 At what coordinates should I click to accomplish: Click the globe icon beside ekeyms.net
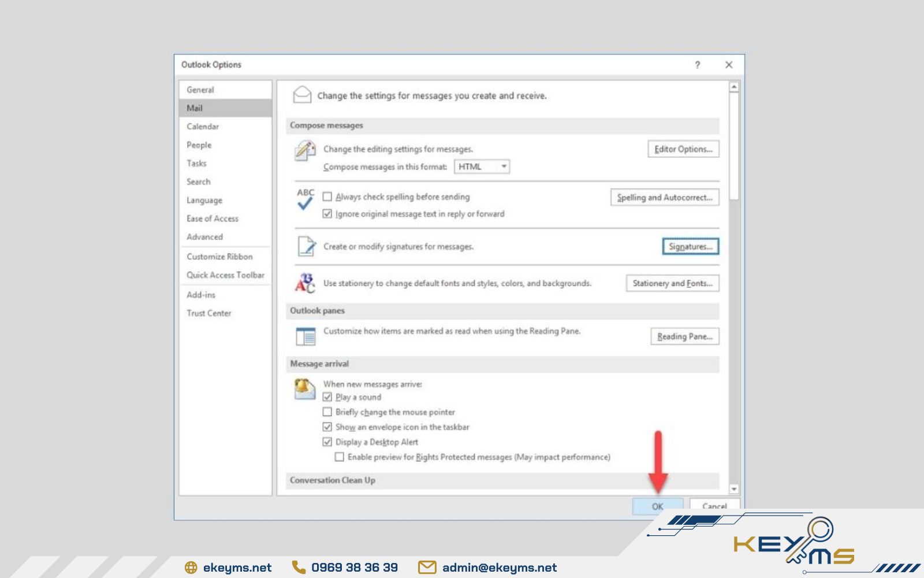191,568
